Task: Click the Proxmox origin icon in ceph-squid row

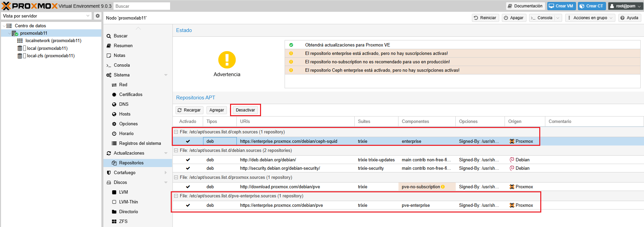Action: click(x=512, y=141)
